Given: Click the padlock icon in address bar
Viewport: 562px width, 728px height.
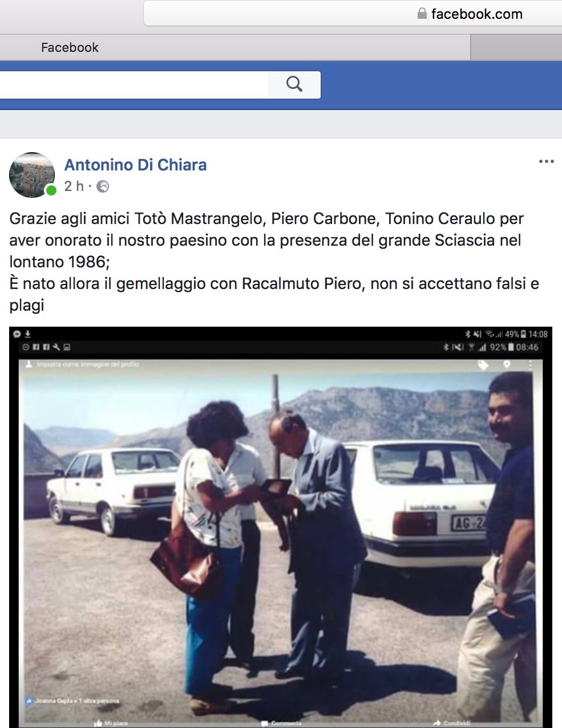Looking at the screenshot, I should (x=422, y=14).
